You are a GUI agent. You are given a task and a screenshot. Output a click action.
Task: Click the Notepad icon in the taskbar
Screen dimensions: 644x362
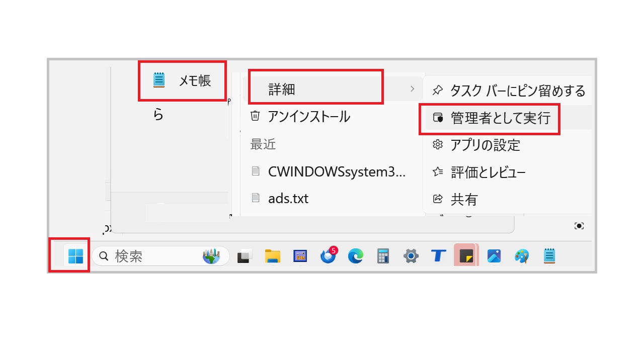549,256
